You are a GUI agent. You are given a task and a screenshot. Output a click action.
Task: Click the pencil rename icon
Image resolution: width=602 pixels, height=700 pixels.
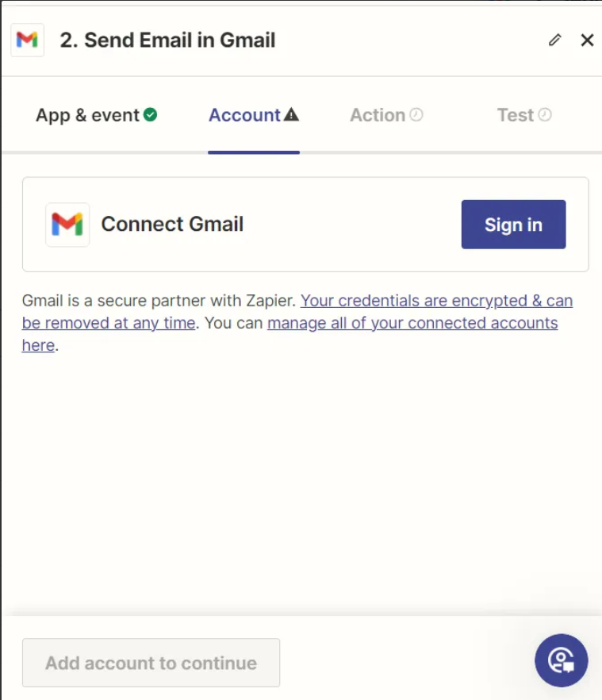[x=554, y=40]
